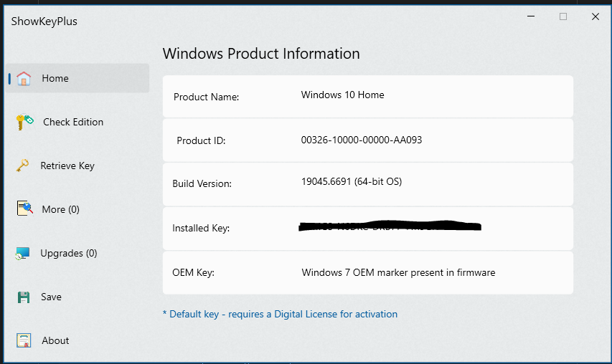Click the Product ID: label
This screenshot has height=364, width=612.
point(201,140)
